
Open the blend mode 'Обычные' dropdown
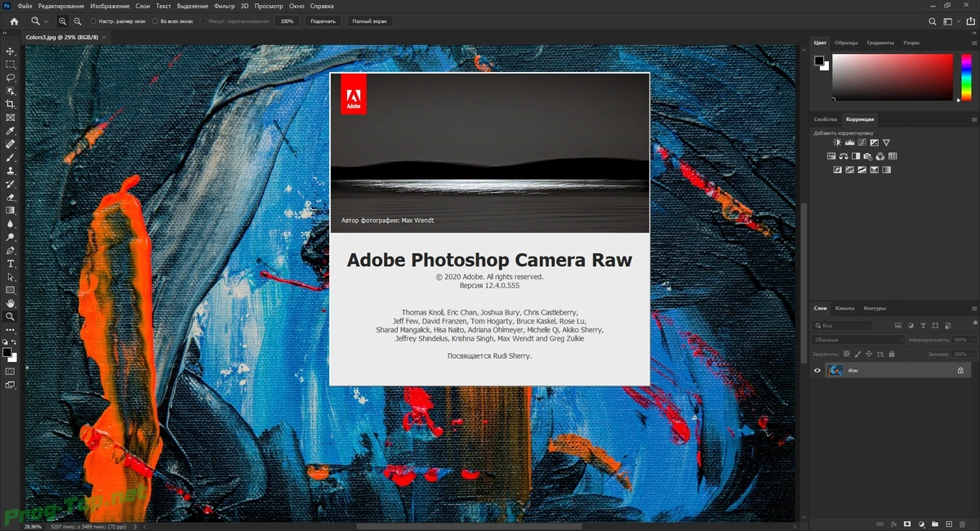tap(858, 340)
